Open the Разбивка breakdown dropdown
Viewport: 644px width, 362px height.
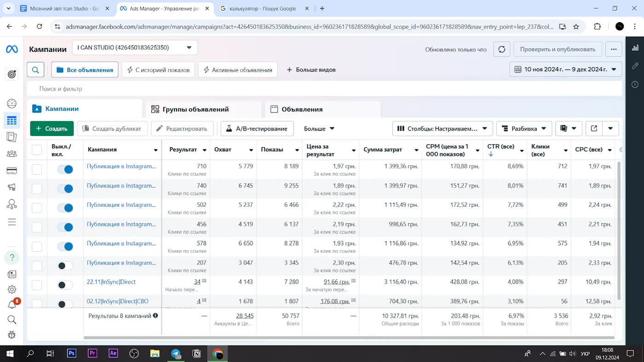(524, 129)
